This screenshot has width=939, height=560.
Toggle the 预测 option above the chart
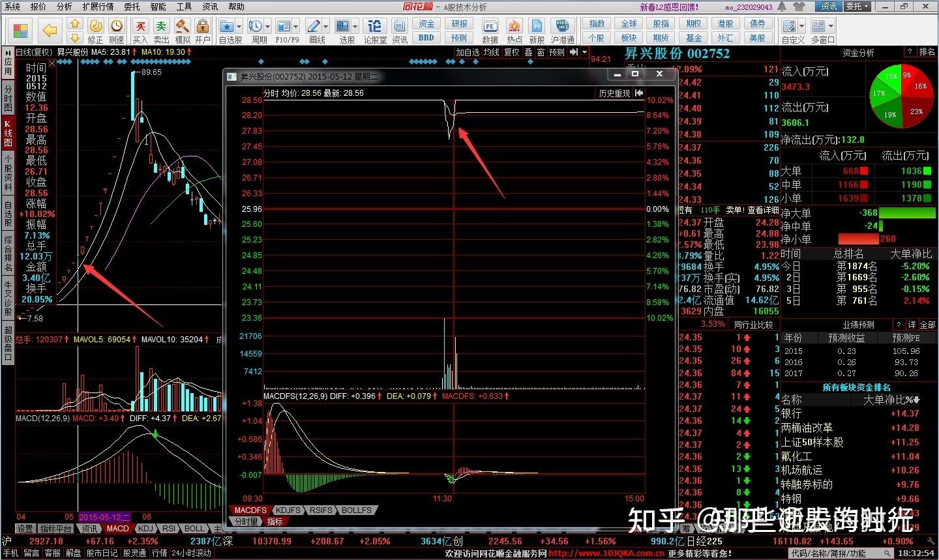pyautogui.click(x=556, y=52)
